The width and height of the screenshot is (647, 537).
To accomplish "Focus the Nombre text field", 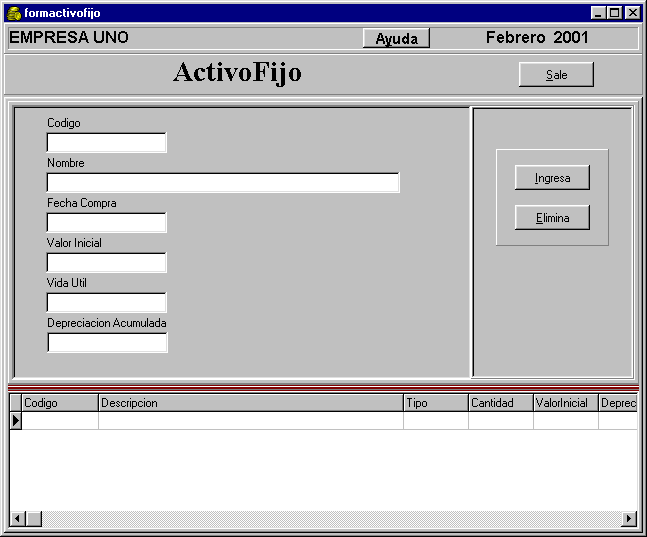I will point(223,182).
